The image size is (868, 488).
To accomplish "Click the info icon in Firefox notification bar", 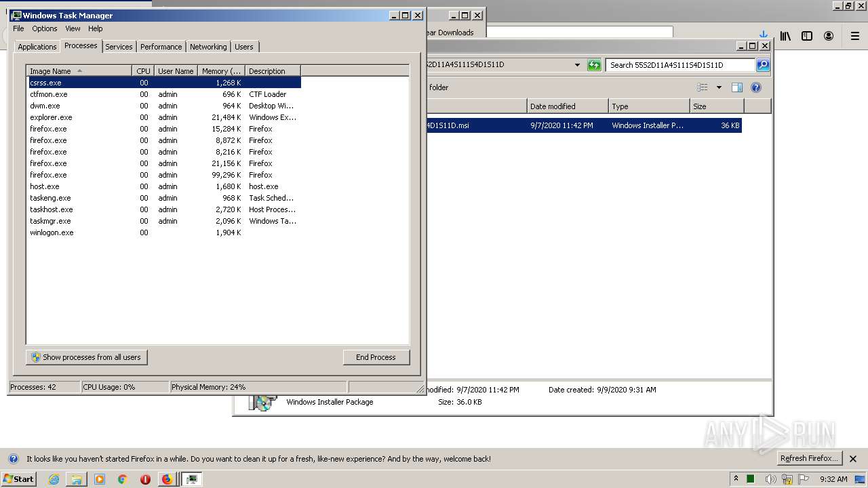I will (13, 459).
